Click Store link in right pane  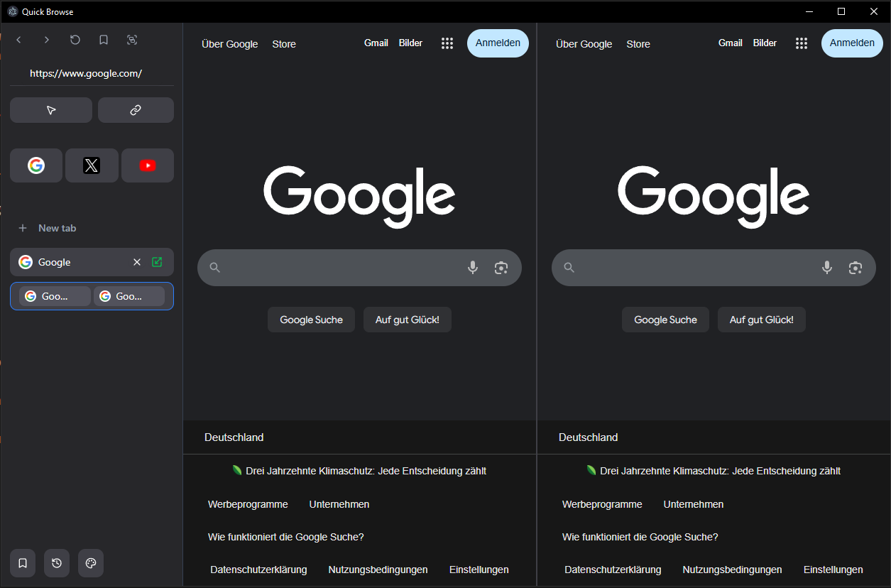(638, 44)
